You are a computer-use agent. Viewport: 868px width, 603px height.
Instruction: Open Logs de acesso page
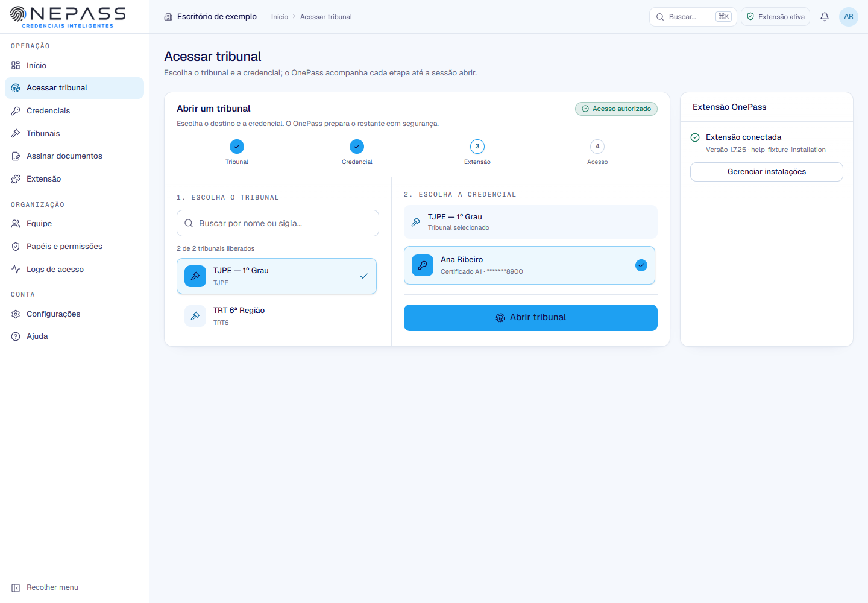click(x=74, y=270)
